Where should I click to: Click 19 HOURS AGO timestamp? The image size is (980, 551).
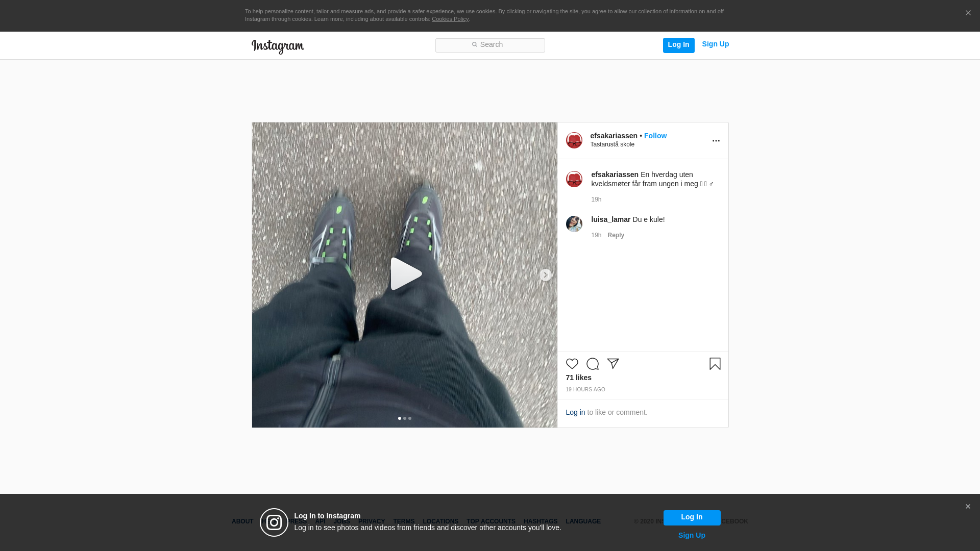click(585, 389)
